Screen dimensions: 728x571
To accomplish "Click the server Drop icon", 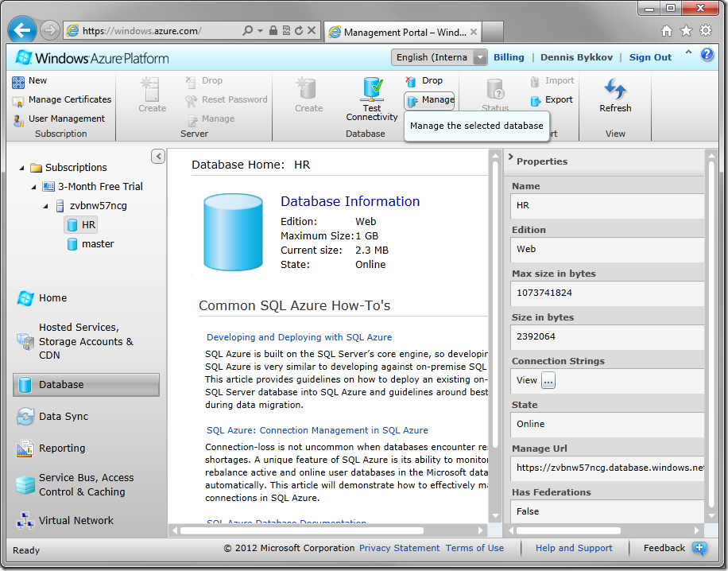I will tap(191, 82).
